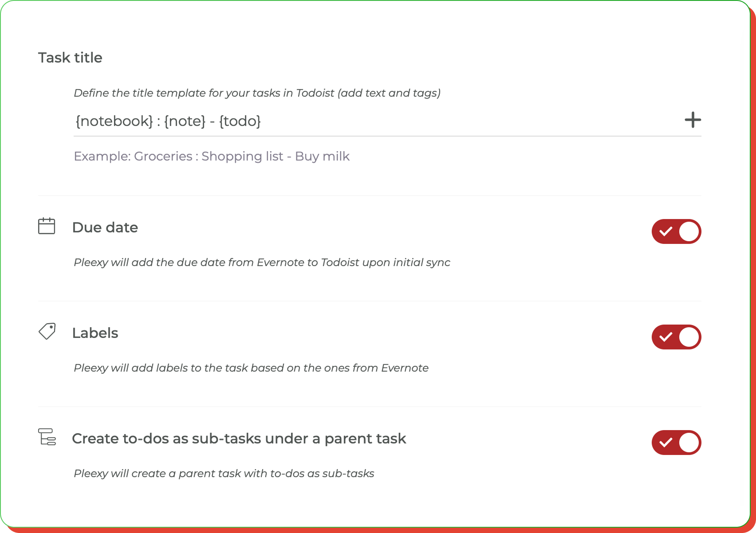Click the example Groceries shopping text
The height and width of the screenshot is (533, 756).
(212, 156)
